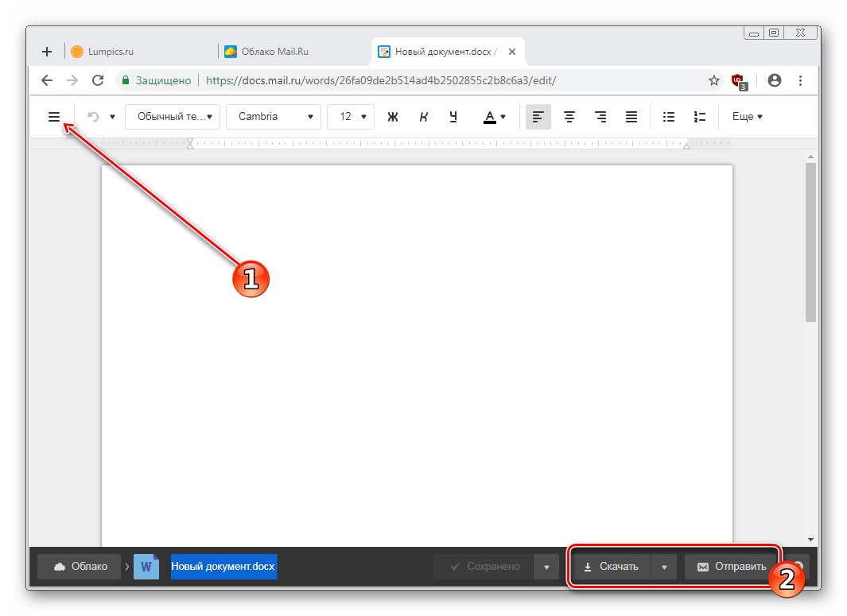Open the font color picker

[x=495, y=117]
